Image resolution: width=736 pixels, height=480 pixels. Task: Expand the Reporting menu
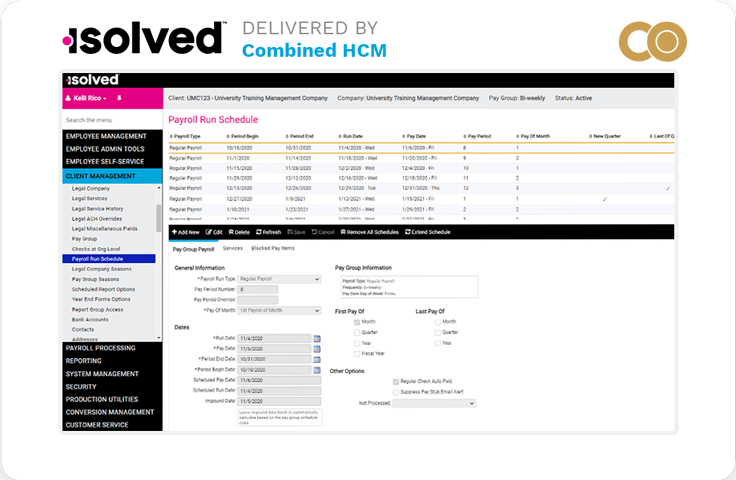pyautogui.click(x=112, y=361)
